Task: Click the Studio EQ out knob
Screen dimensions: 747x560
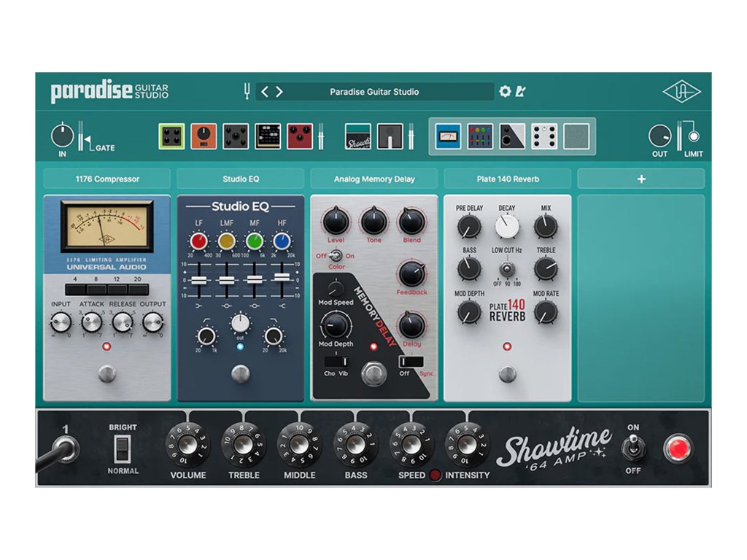Action: tap(241, 323)
